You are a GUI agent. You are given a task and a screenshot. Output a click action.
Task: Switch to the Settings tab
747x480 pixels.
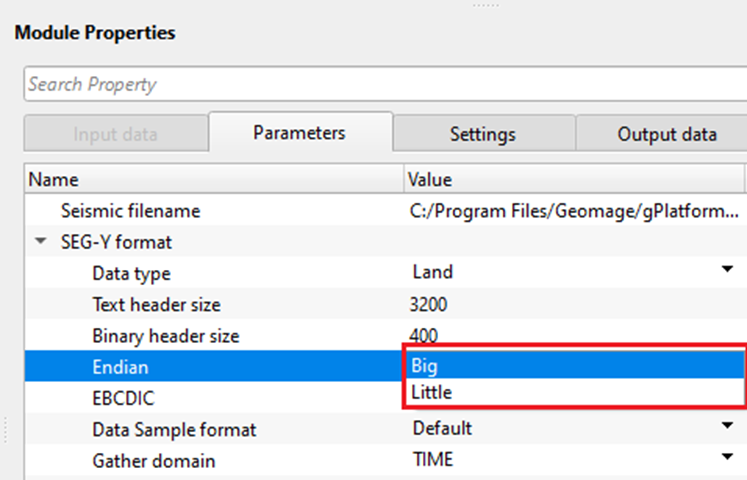click(482, 134)
